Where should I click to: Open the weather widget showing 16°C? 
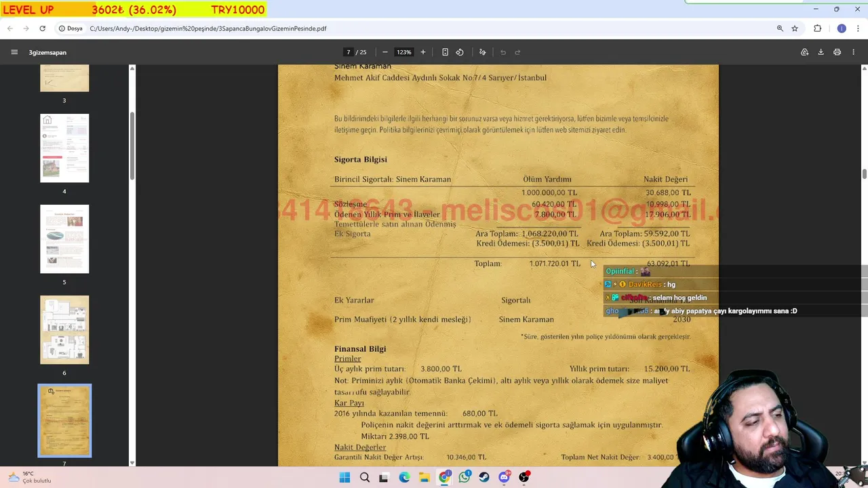30,477
